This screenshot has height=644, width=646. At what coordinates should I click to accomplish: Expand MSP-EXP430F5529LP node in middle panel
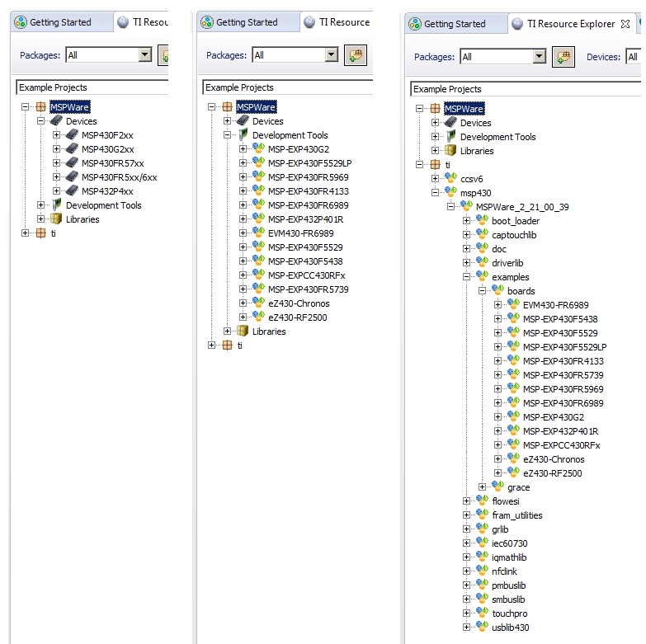pyautogui.click(x=243, y=163)
